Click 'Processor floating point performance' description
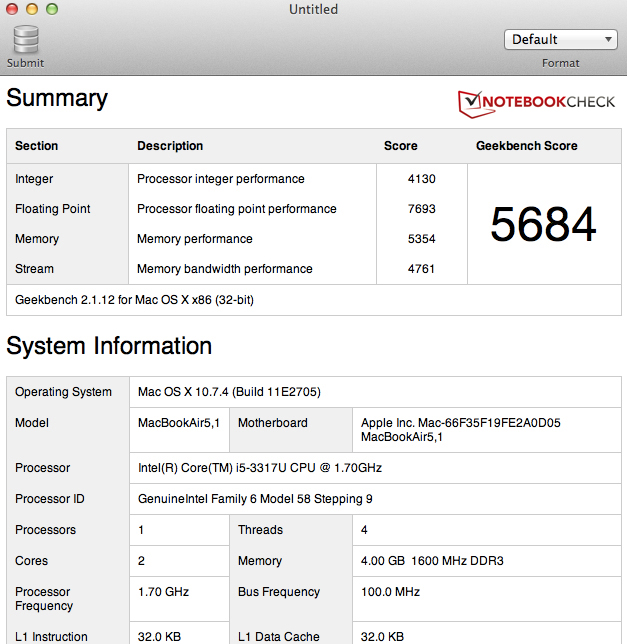The image size is (627, 644). coord(237,209)
